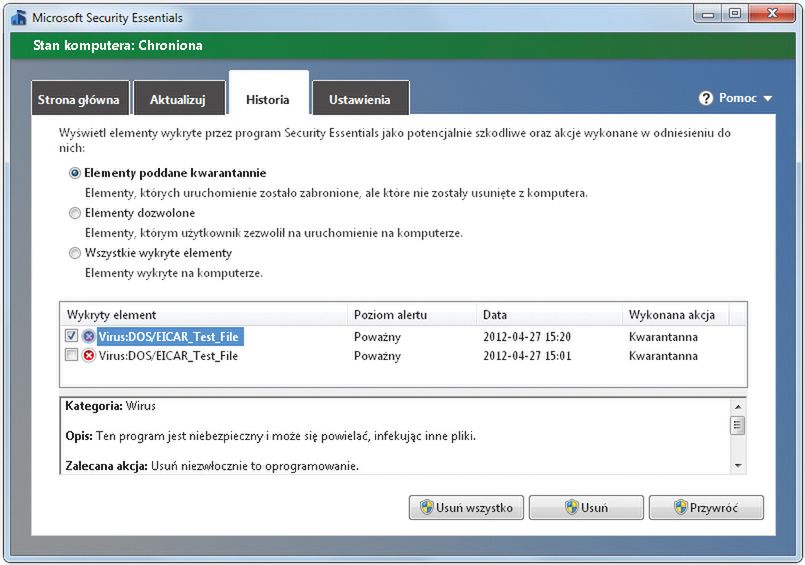Click the Microsoft Security Essentials title bar icon
The height and width of the screenshot is (565, 805).
20,17
